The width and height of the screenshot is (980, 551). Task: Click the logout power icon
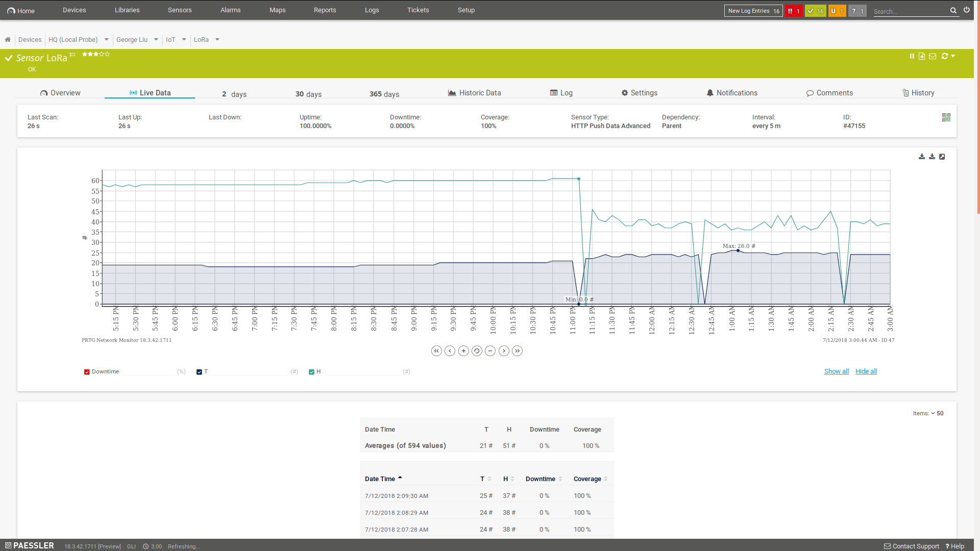pos(967,10)
